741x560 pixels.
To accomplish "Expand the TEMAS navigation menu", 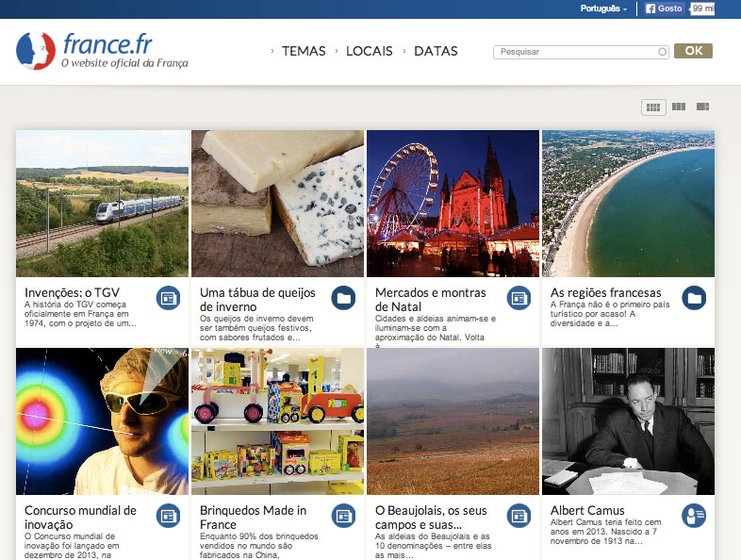I will point(303,51).
